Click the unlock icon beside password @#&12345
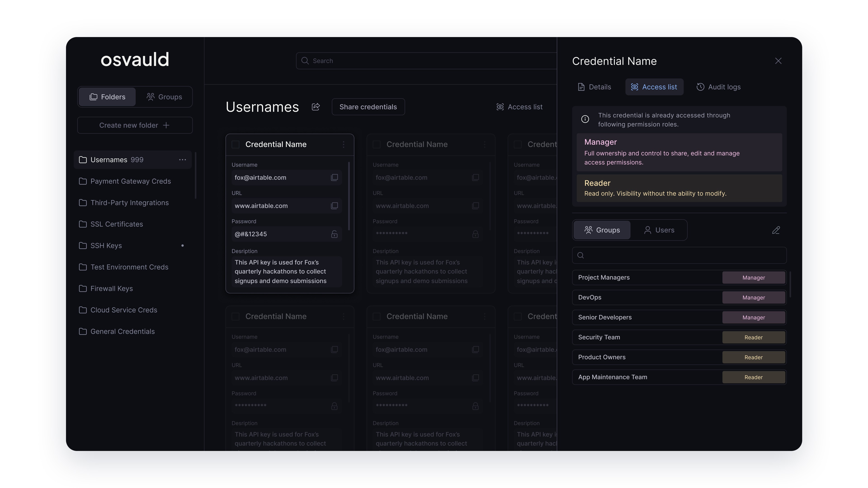 coord(334,234)
